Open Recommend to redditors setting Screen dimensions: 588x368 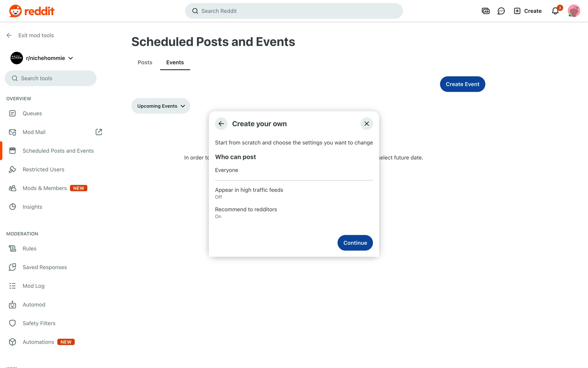pos(246,213)
